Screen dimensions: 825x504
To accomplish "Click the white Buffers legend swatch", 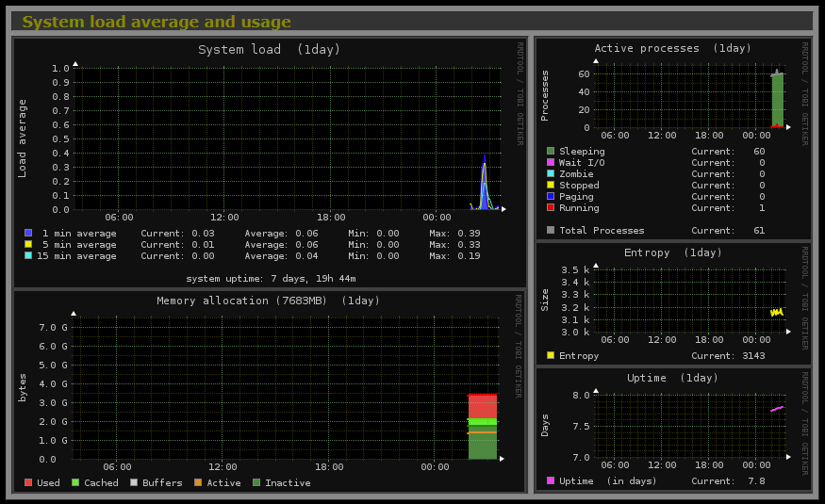I will 134,482.
